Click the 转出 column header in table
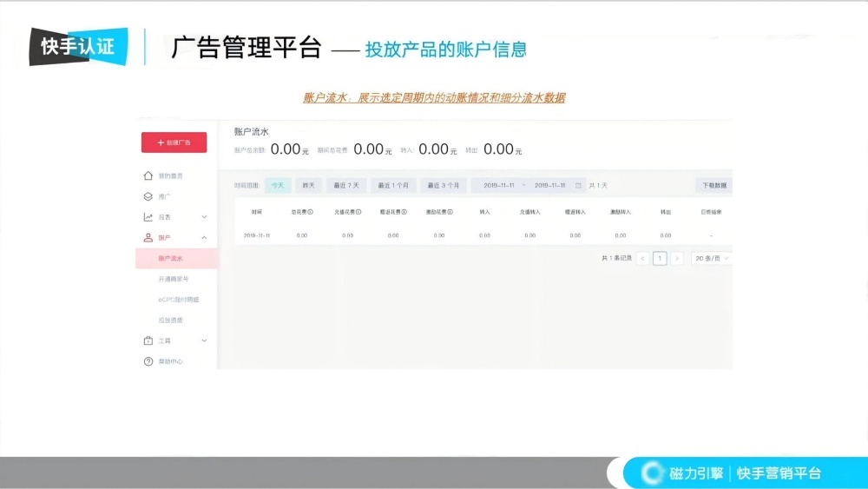Screen dimensions: 868x489 [666, 212]
